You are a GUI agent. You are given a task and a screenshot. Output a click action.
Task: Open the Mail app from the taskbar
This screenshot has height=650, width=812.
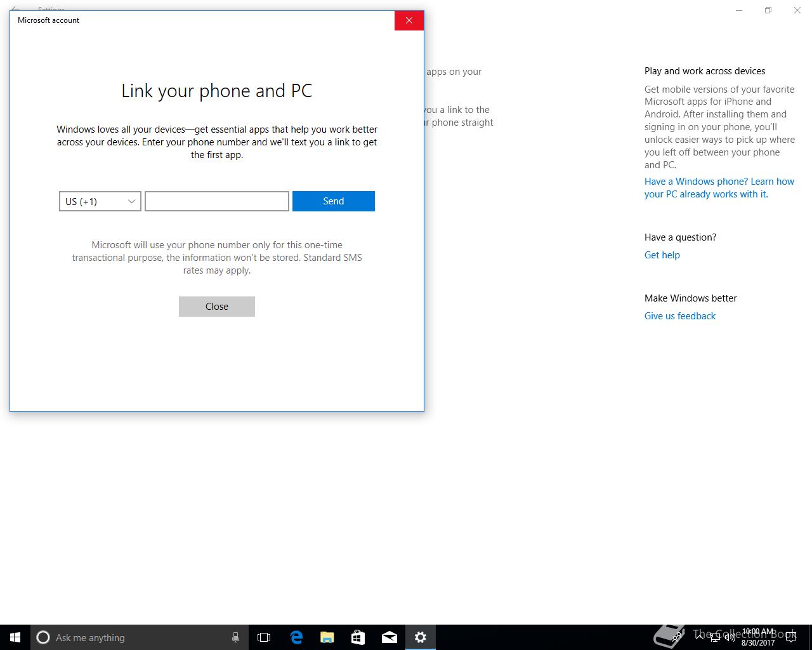pos(390,637)
